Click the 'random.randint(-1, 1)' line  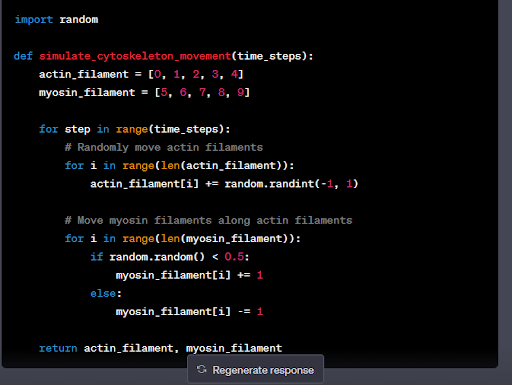(224, 184)
